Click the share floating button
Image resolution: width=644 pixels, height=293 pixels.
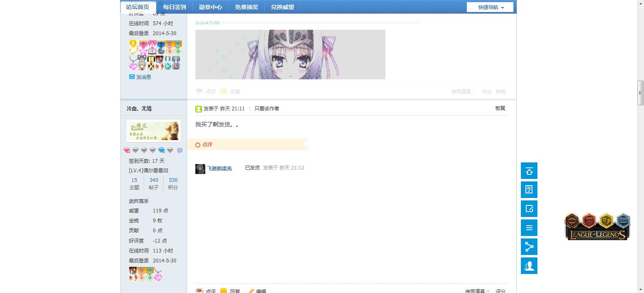[x=529, y=247]
